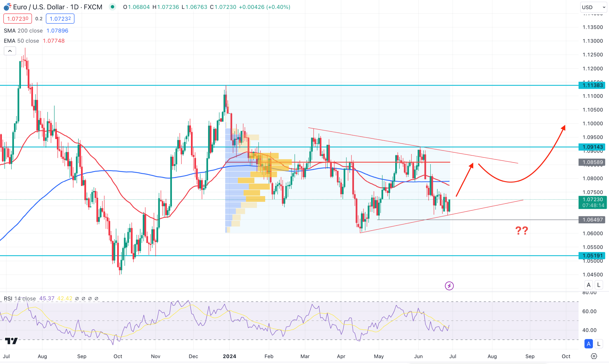The width and height of the screenshot is (609, 364).
Task: Open the USD currency dropdown
Action: 593,7
